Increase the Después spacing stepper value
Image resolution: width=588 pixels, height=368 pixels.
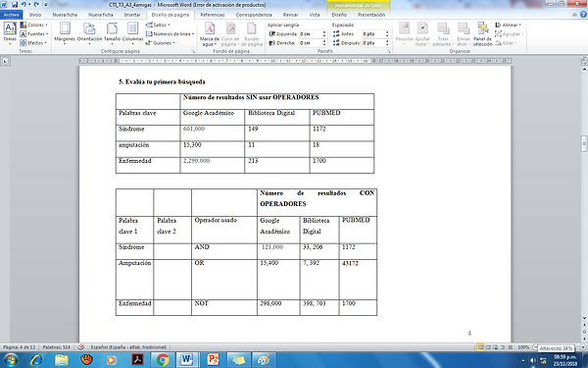(x=387, y=41)
